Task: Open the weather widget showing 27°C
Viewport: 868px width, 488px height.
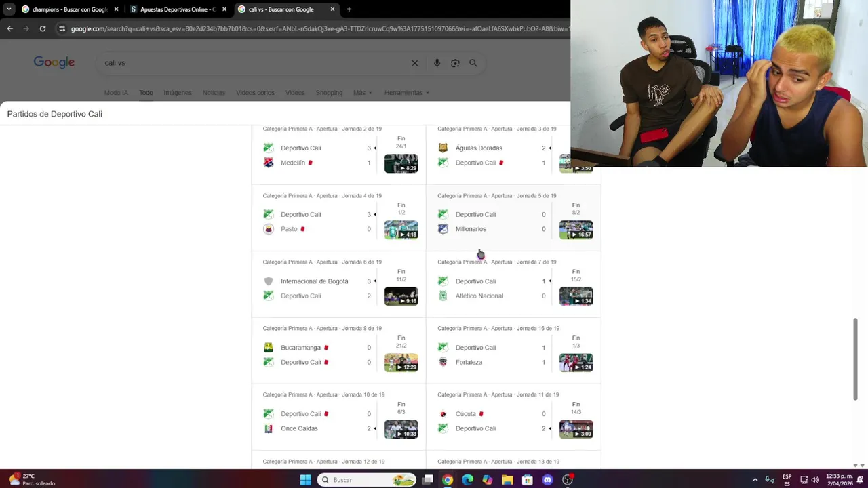Action: pyautogui.click(x=31, y=479)
